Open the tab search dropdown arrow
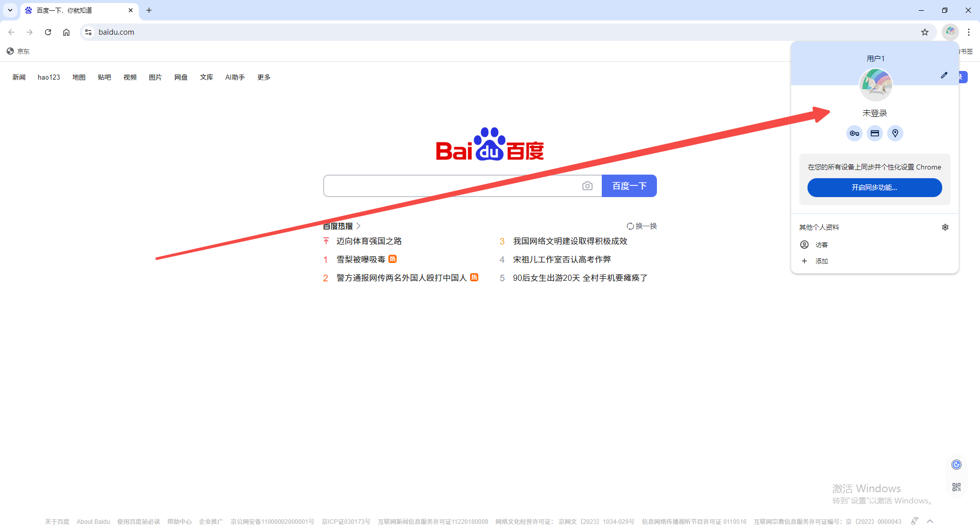This screenshot has height=531, width=980. (10, 10)
